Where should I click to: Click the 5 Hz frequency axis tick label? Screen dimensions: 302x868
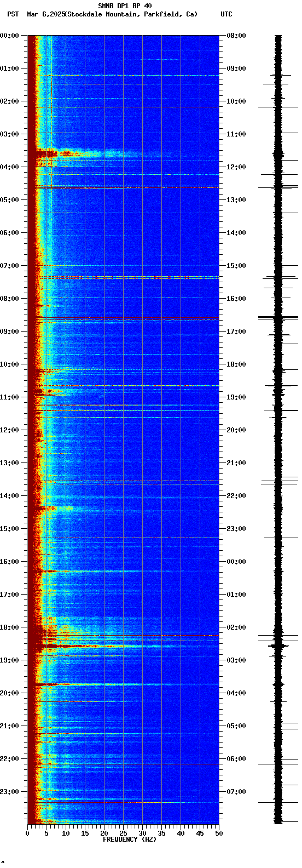(x=47, y=833)
